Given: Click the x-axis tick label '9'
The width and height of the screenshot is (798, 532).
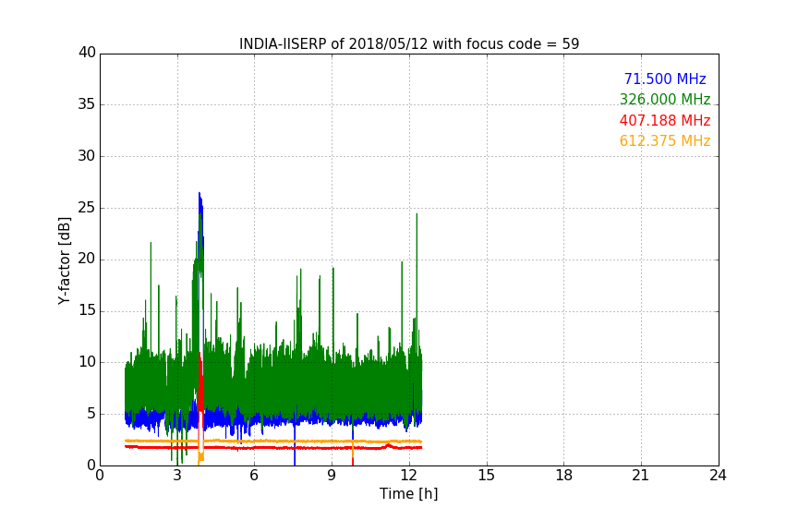Looking at the screenshot, I should point(332,476).
